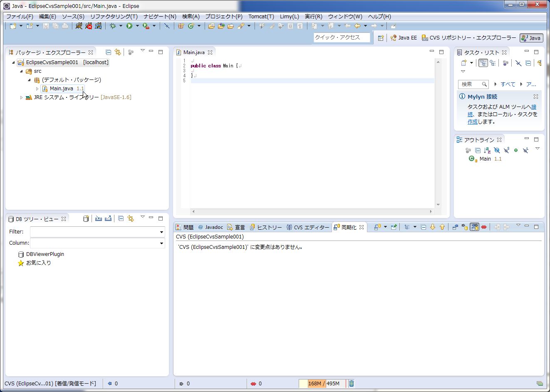
Task: Switch to the ヒストリー tab
Action: pos(265,227)
